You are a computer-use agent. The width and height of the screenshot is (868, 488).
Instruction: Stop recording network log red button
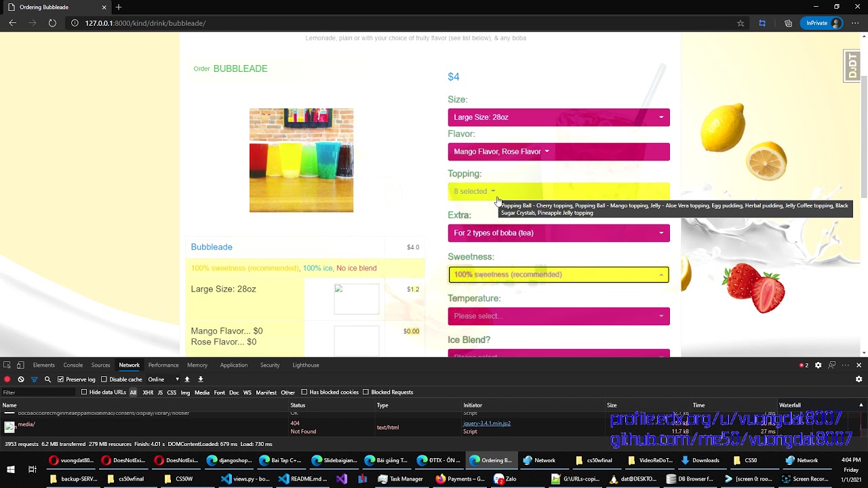pyautogui.click(x=7, y=379)
